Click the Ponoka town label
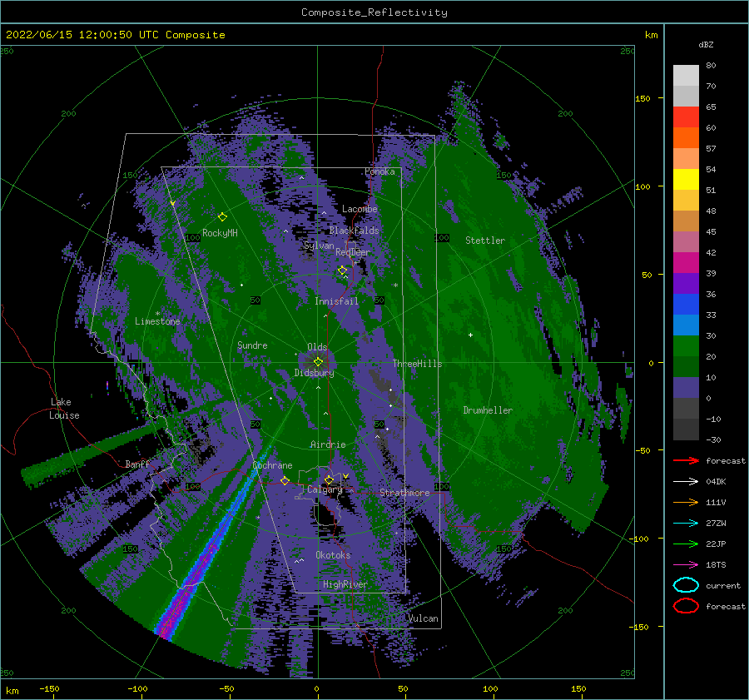 point(379,171)
